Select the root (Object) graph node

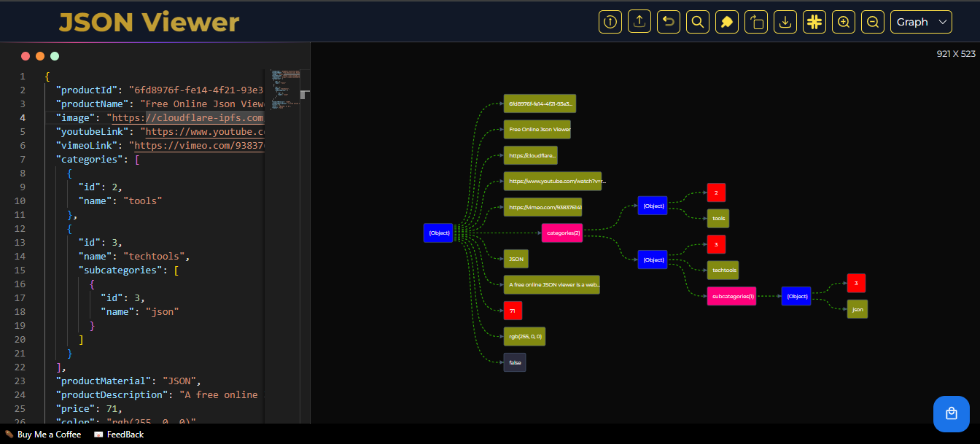[438, 233]
